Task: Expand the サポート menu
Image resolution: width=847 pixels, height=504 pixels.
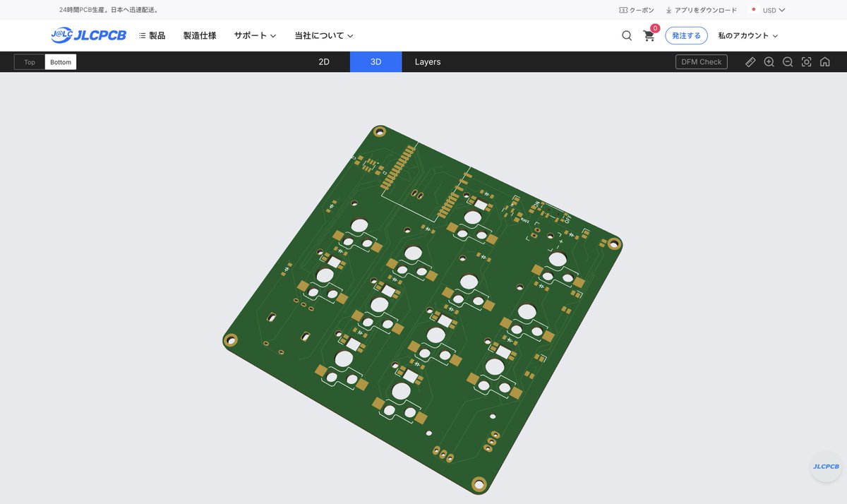Action: [255, 35]
